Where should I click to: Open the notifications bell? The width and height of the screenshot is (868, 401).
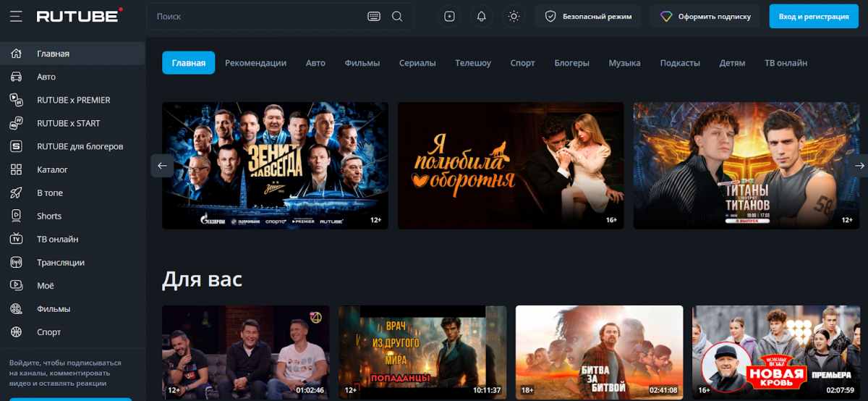pyautogui.click(x=481, y=16)
